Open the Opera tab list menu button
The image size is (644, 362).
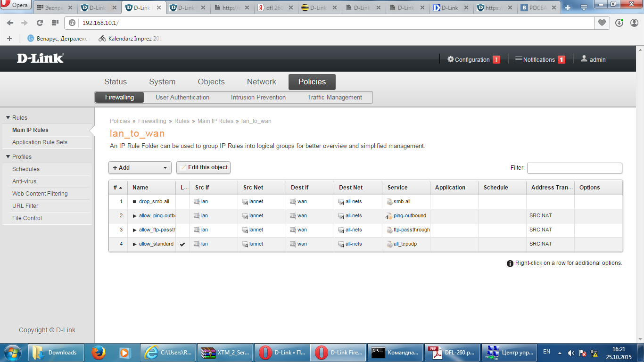tap(584, 7)
